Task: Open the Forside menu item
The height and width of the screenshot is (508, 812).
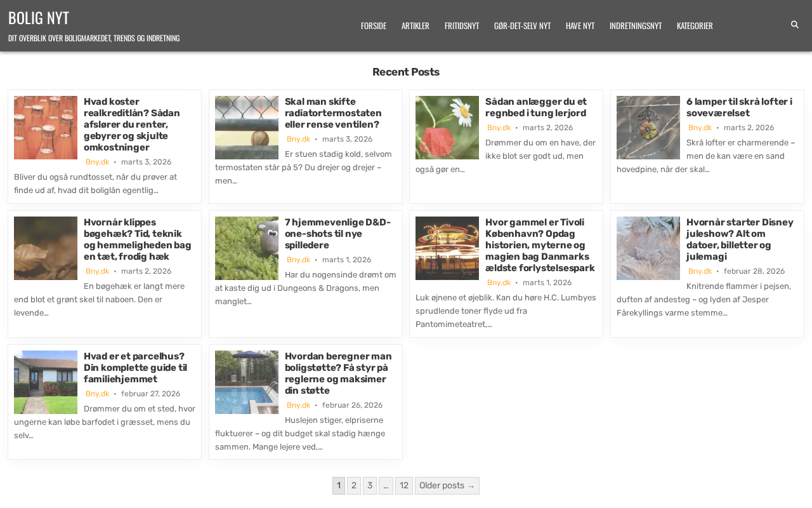Action: point(373,25)
